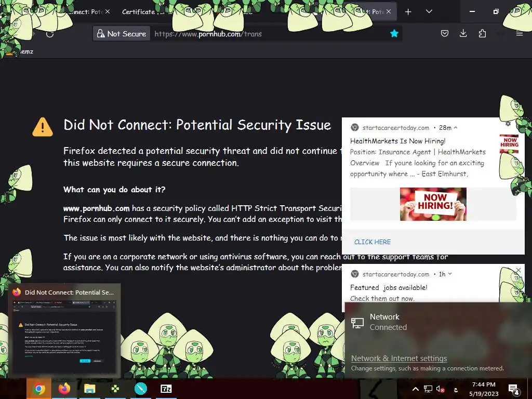This screenshot has width=532, height=399.
Task: Click the Not Secure lock badge
Action: tap(122, 34)
